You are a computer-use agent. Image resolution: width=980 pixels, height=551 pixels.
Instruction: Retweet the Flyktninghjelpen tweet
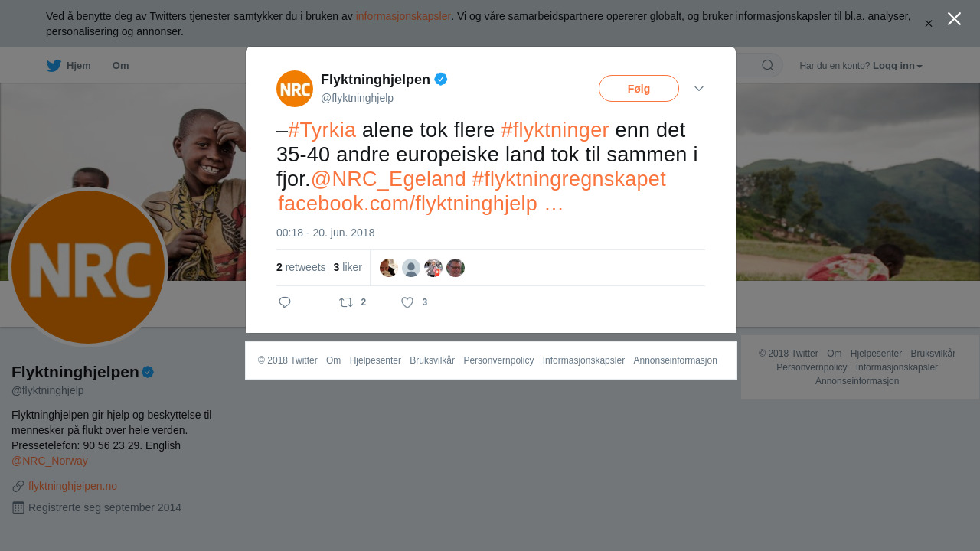(x=346, y=302)
